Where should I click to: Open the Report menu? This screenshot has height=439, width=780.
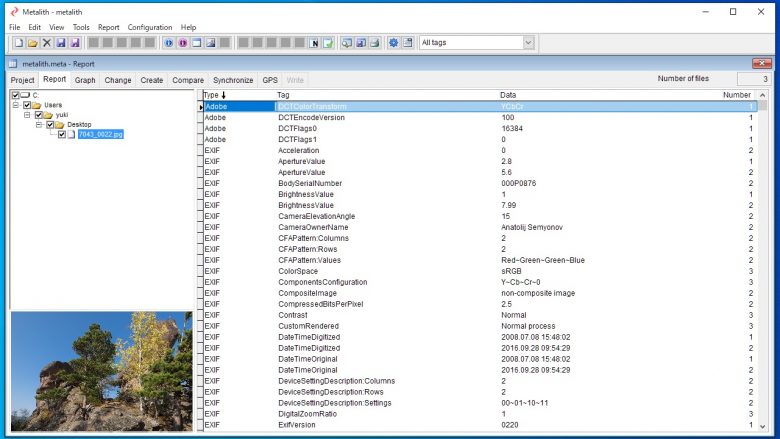(x=108, y=27)
